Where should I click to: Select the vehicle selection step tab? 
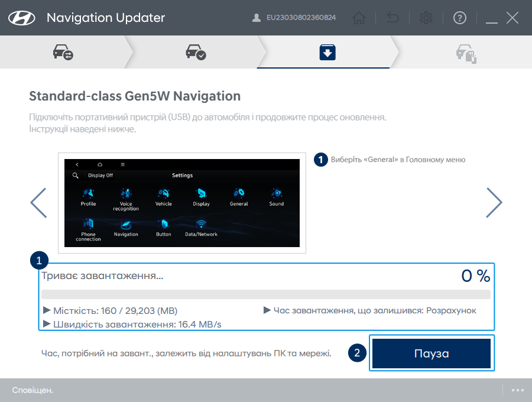[63, 52]
